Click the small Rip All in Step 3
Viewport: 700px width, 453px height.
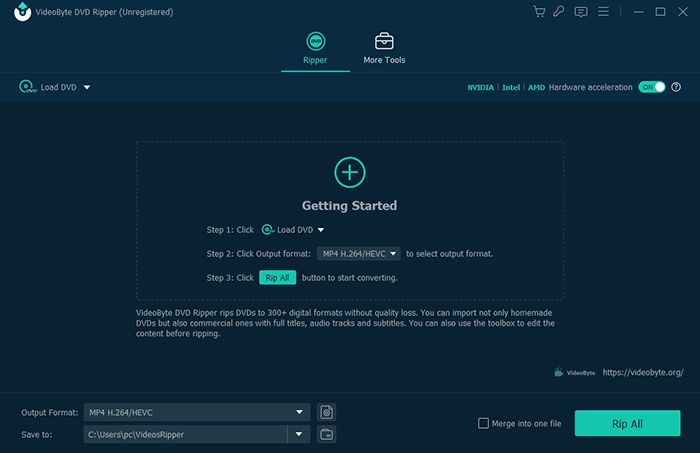[x=277, y=278]
